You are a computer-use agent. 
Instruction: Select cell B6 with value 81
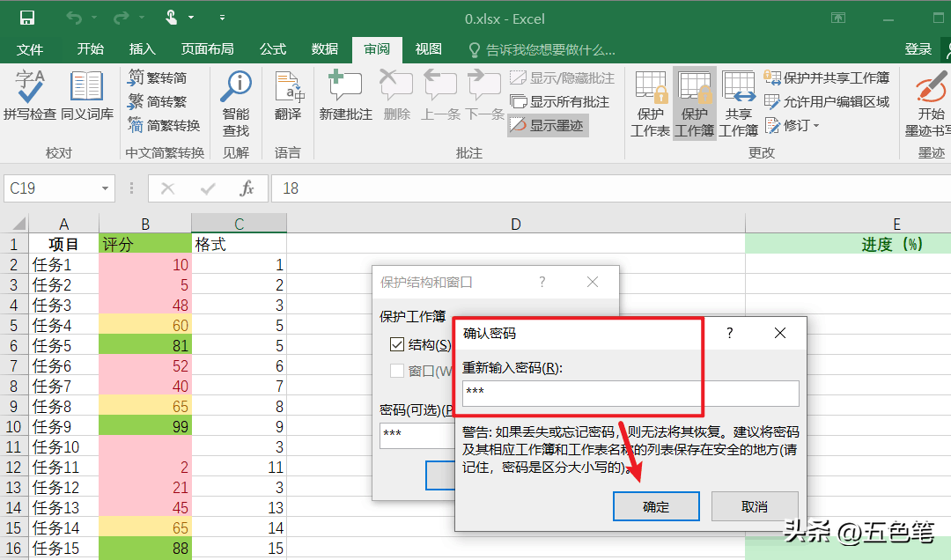[x=145, y=345]
